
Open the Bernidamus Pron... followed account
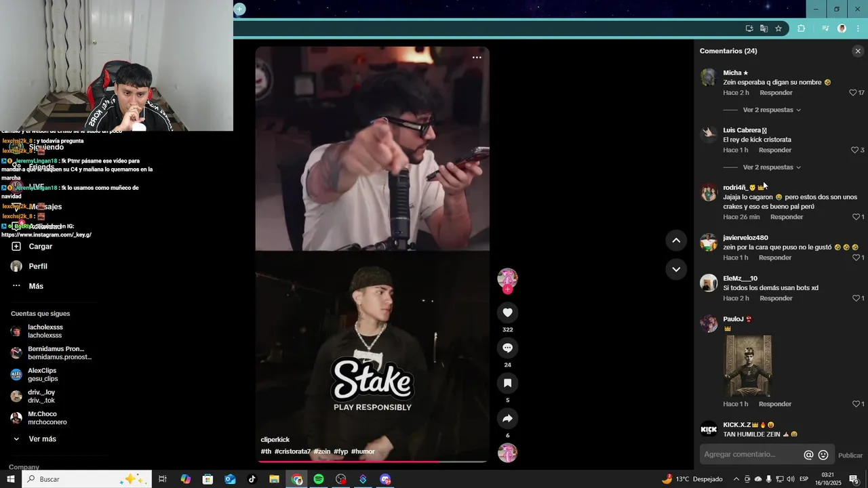click(x=52, y=353)
